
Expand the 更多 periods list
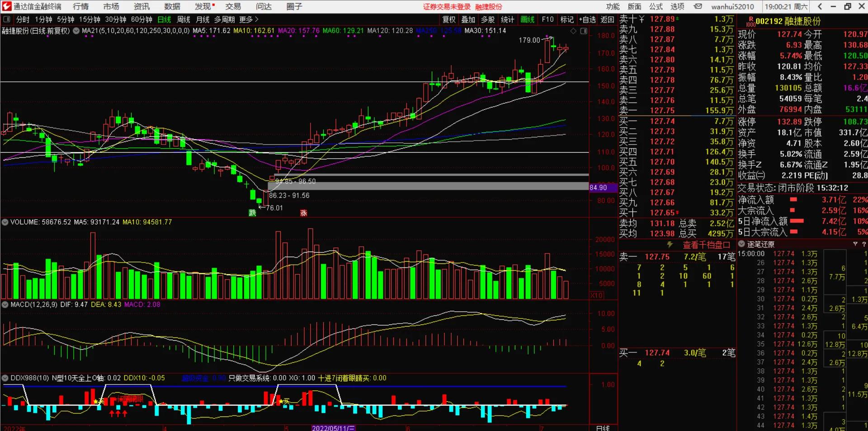[249, 19]
